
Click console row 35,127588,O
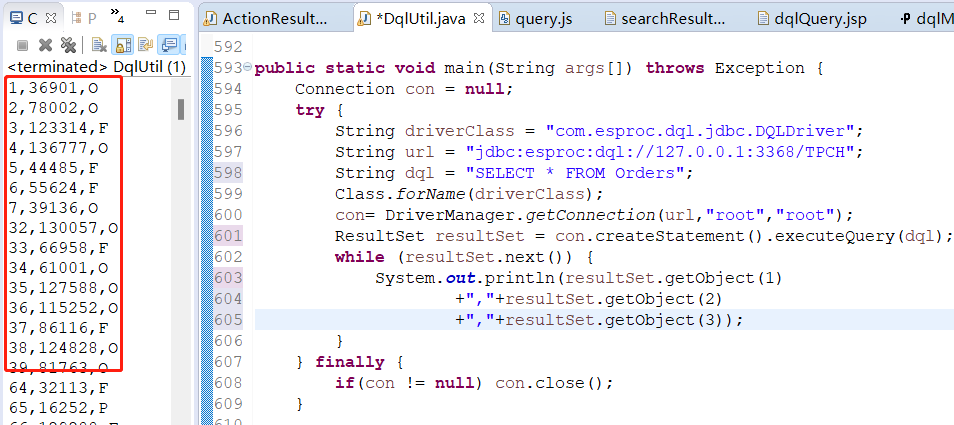tap(63, 288)
